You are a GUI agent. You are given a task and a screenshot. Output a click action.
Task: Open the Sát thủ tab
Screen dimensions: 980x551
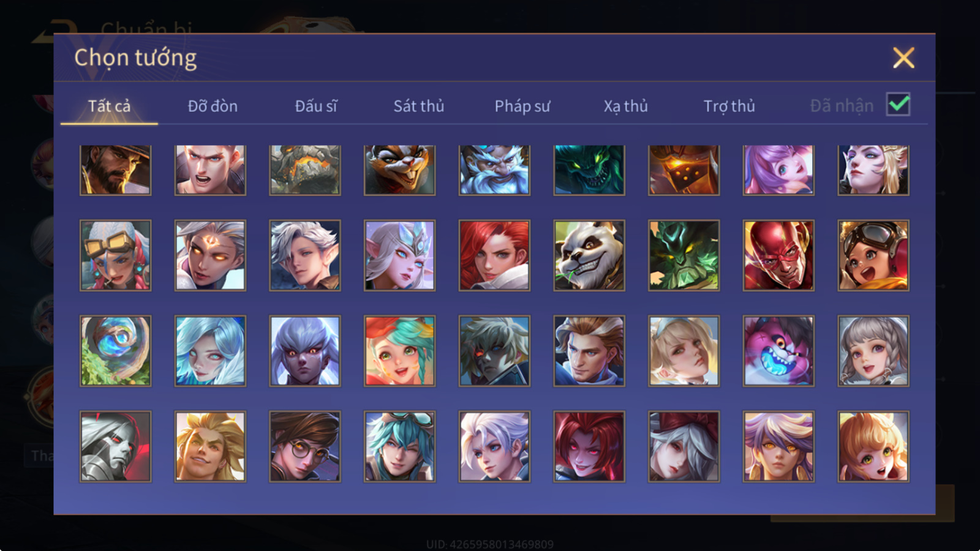tap(419, 106)
